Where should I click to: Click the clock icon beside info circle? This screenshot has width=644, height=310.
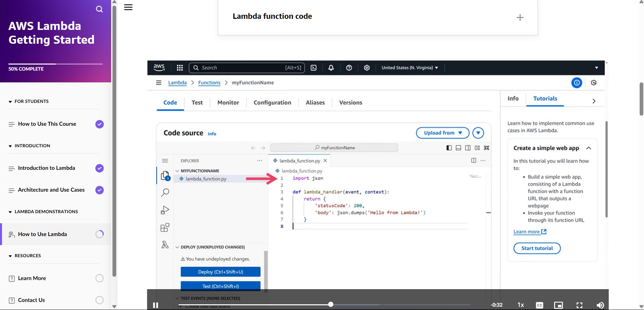coord(594,83)
